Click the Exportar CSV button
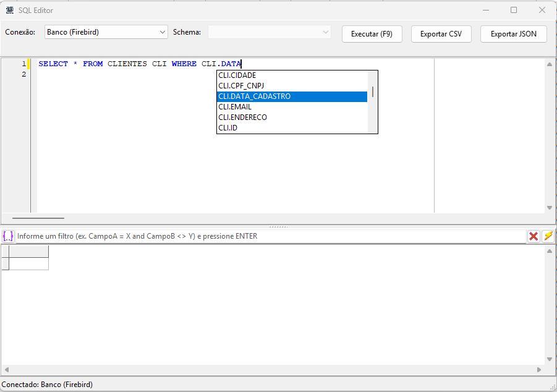Image resolution: width=557 pixels, height=392 pixels. pyautogui.click(x=441, y=34)
